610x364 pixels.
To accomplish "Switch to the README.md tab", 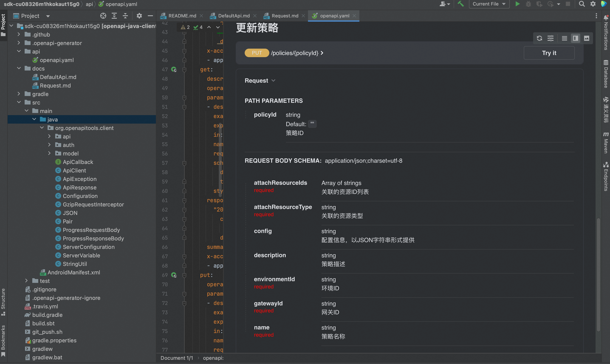I will tap(182, 16).
